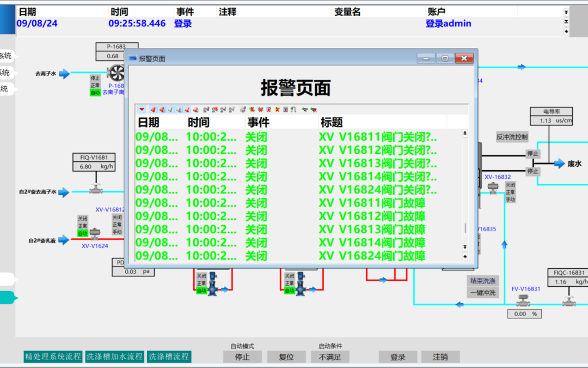
Task: Click the 一键冲洗 button
Action: click(x=482, y=293)
